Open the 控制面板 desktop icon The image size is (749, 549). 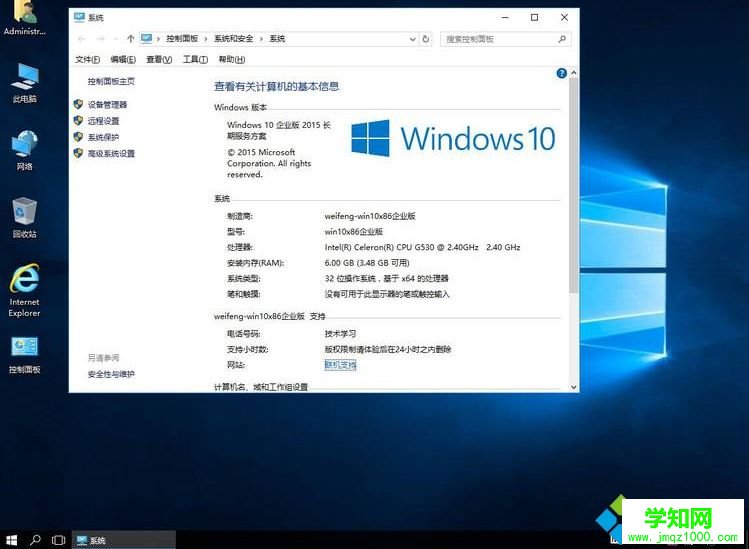(x=25, y=355)
